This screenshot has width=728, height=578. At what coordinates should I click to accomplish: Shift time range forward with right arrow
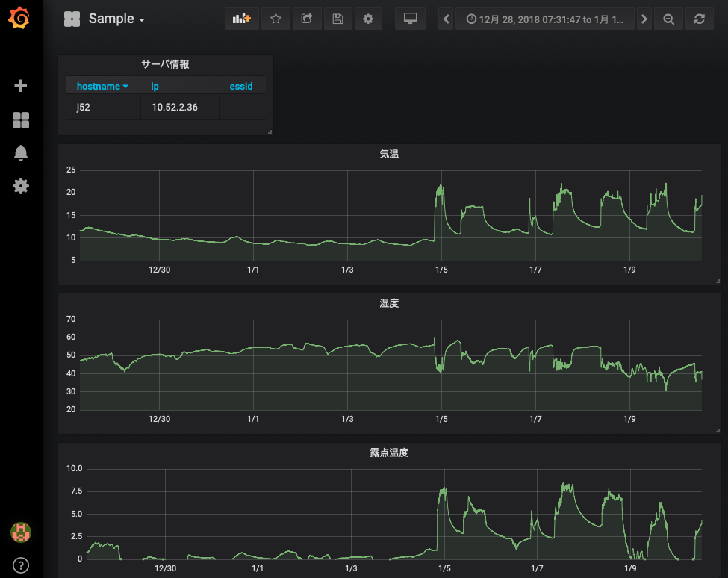[644, 19]
